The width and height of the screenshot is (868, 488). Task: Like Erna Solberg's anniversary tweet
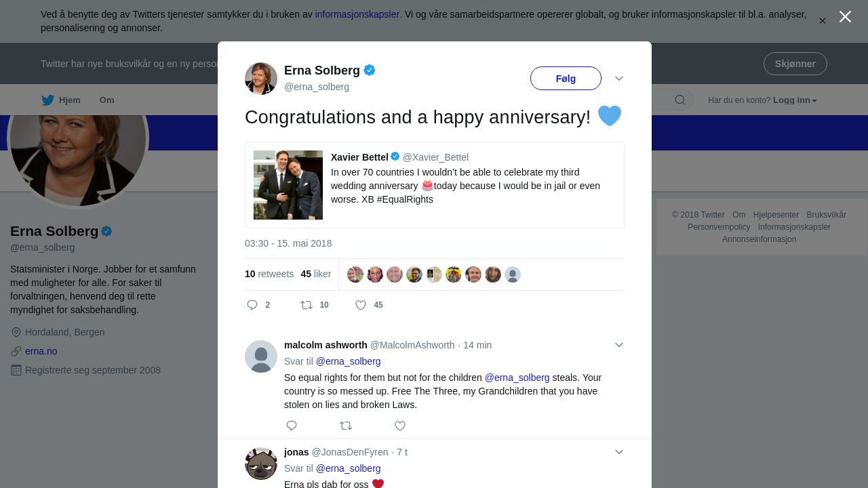tap(361, 305)
